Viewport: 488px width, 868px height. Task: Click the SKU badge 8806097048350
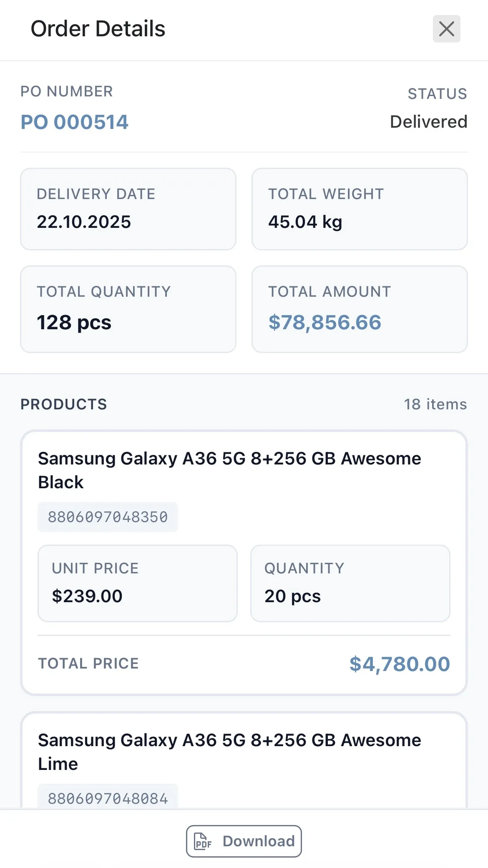[108, 517]
